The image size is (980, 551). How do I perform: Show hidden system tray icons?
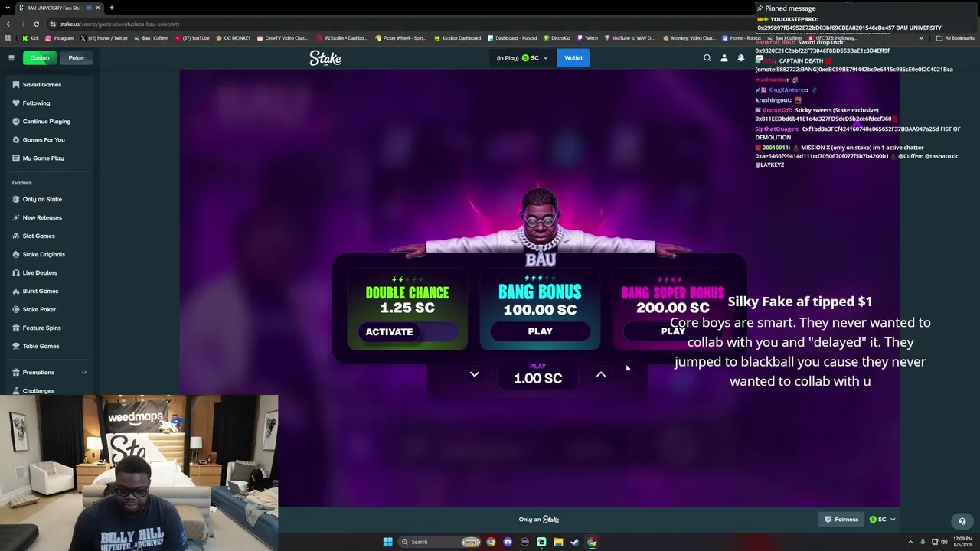click(x=911, y=542)
